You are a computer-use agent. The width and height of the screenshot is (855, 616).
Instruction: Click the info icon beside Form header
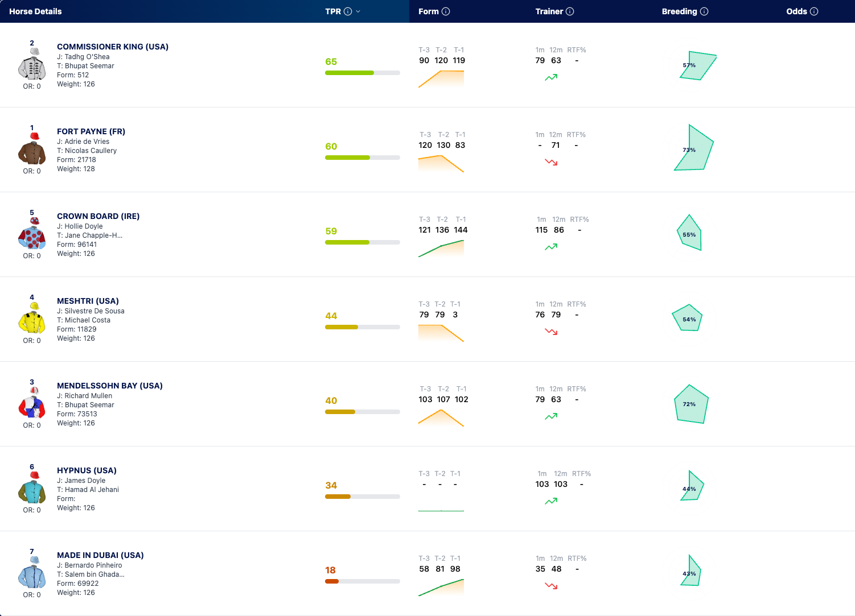click(x=446, y=11)
